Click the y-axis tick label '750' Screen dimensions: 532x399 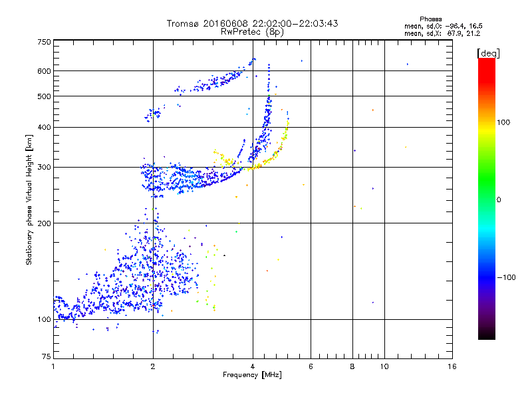pyautogui.click(x=44, y=42)
